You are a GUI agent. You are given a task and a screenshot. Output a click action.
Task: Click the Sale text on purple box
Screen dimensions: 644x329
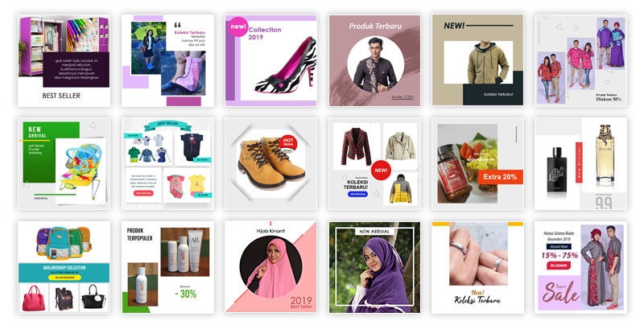coord(560,294)
